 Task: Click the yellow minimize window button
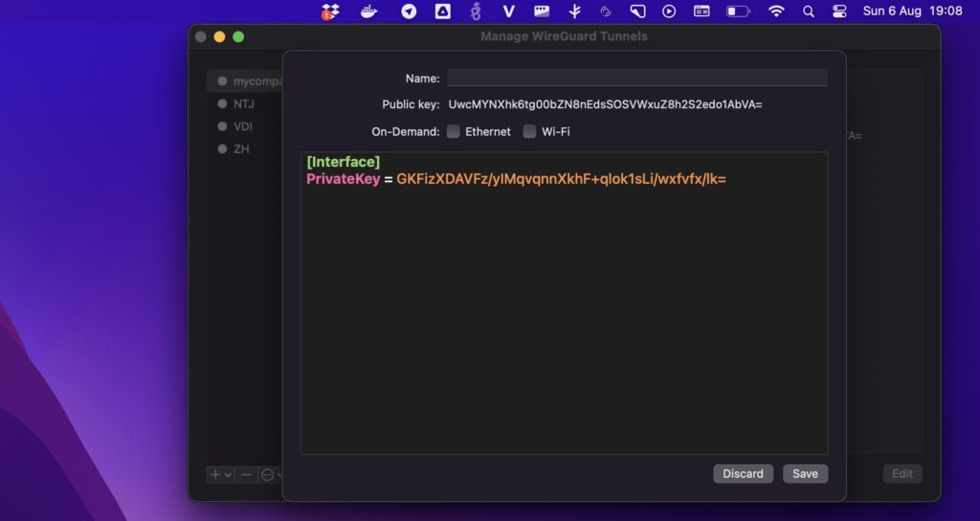[x=219, y=37]
